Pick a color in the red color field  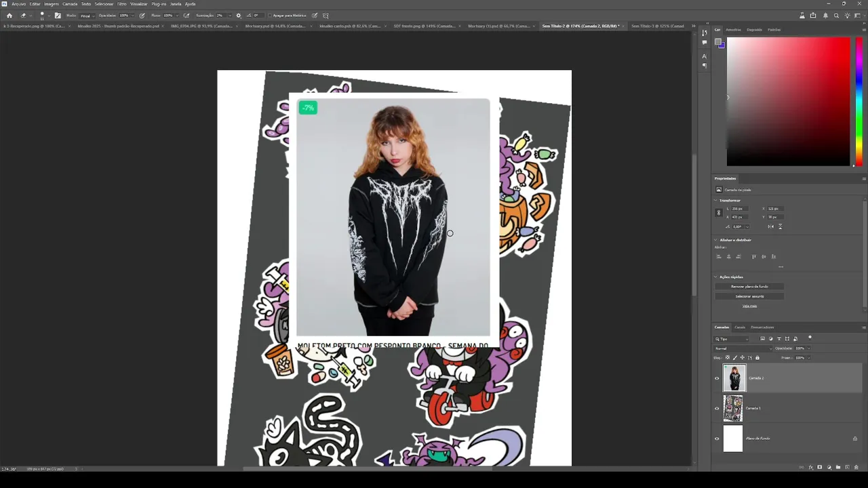click(788, 101)
